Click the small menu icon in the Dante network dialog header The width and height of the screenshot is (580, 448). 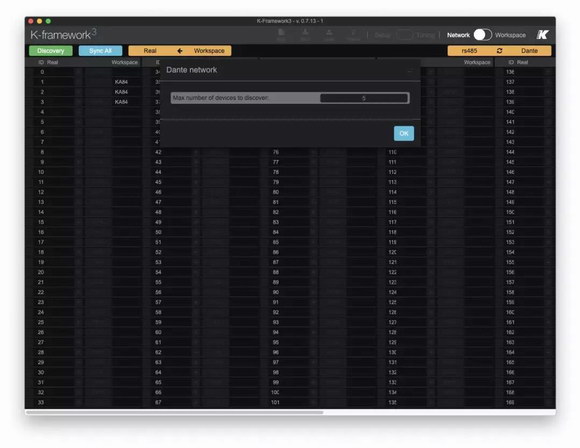click(410, 70)
